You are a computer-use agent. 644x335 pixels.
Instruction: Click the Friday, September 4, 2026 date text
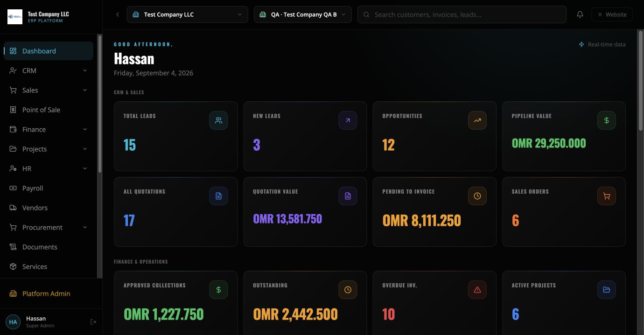[154, 73]
